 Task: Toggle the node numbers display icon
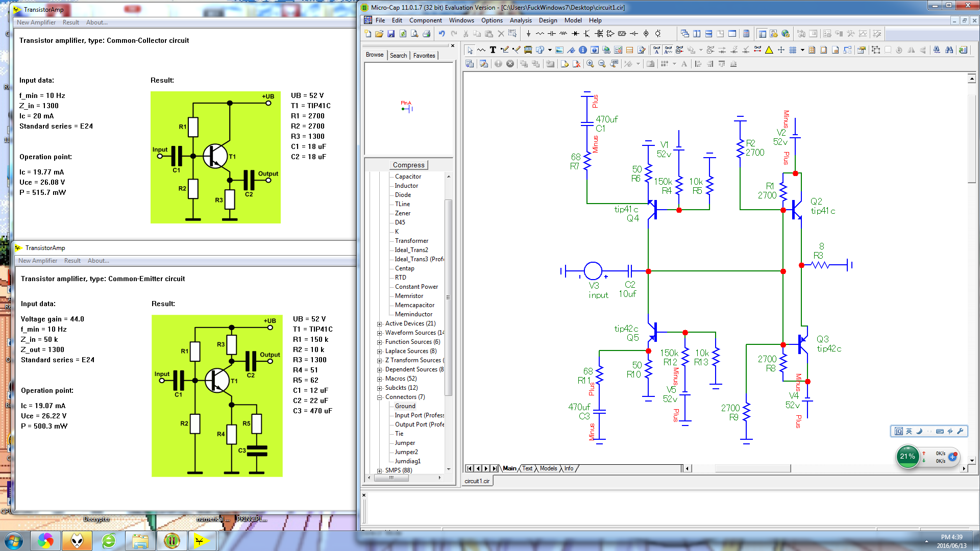[679, 50]
